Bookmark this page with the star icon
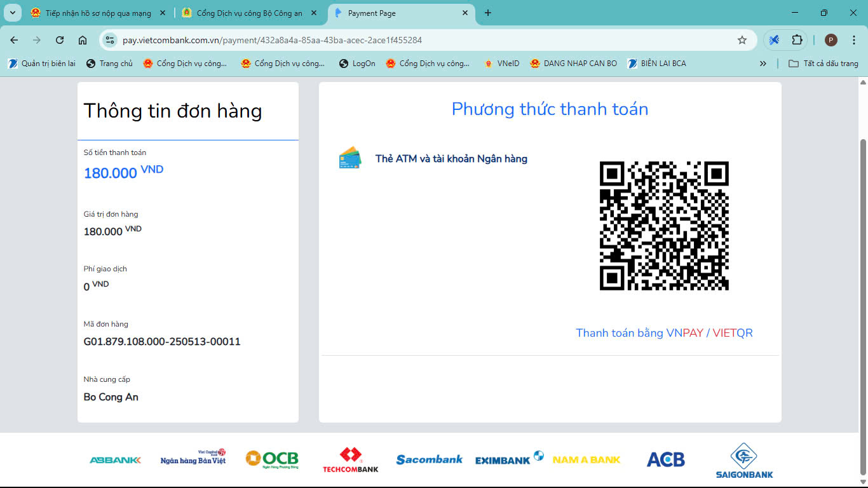Screen dimensions: 868x488 click(x=742, y=40)
